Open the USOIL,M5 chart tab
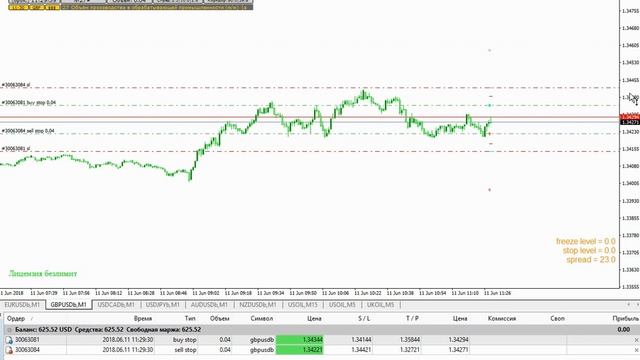Screen dimensions: 640x360 [x=342, y=305]
